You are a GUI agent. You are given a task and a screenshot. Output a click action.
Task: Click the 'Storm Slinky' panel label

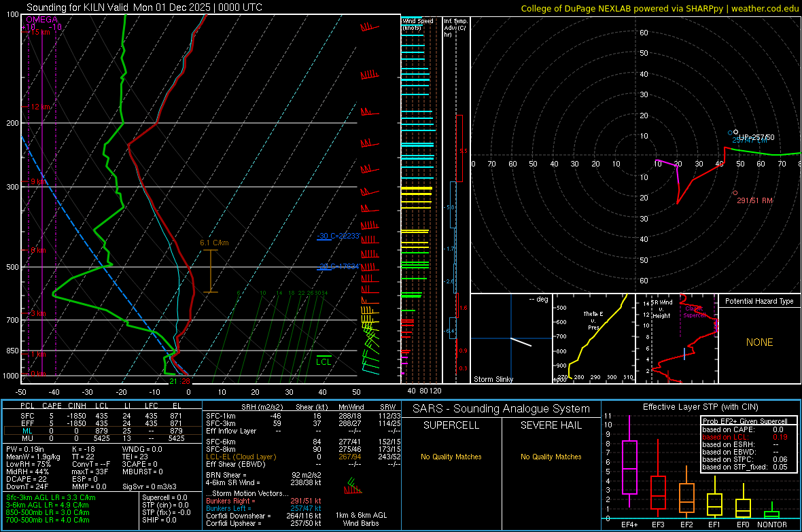pyautogui.click(x=493, y=379)
